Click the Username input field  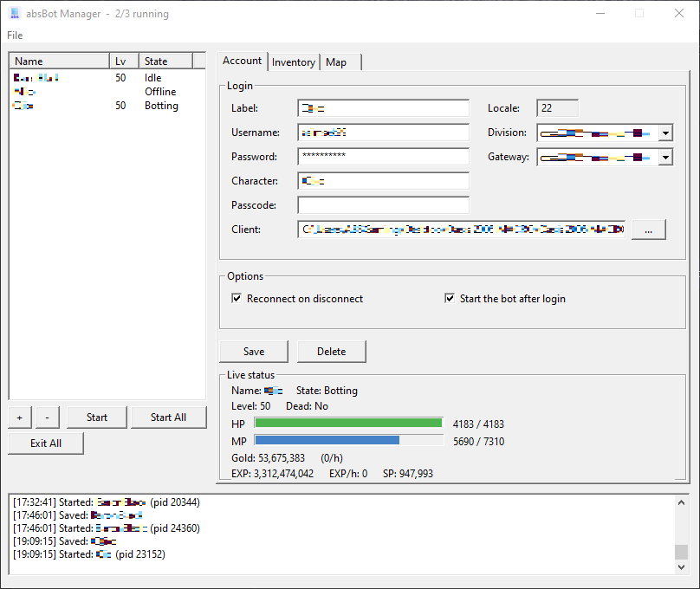[384, 133]
